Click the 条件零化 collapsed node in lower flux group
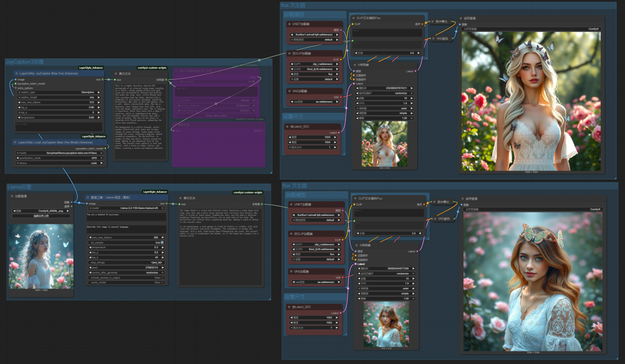Image resolution: width=625 pixels, height=364 pixels. click(442, 202)
